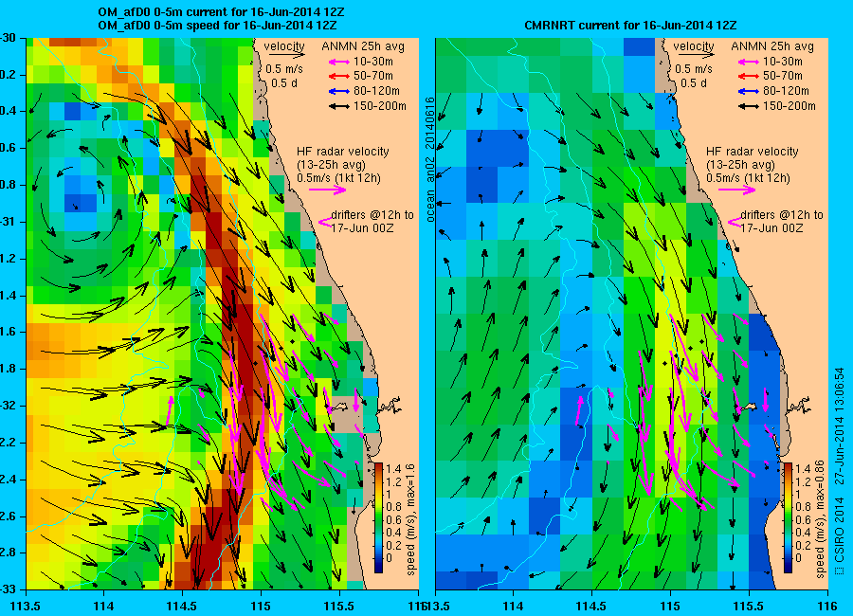Click the title 'OM_afD0 0-5m current for 16-Jun-2014 12Z'

(x=221, y=12)
